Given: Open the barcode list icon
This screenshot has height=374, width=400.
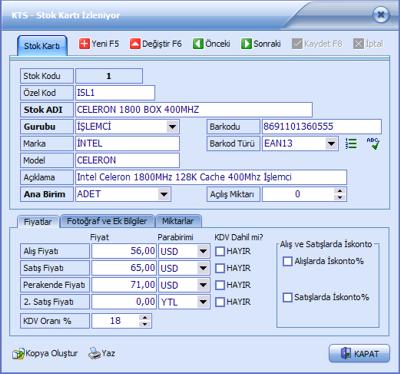Looking at the screenshot, I should coord(351,144).
